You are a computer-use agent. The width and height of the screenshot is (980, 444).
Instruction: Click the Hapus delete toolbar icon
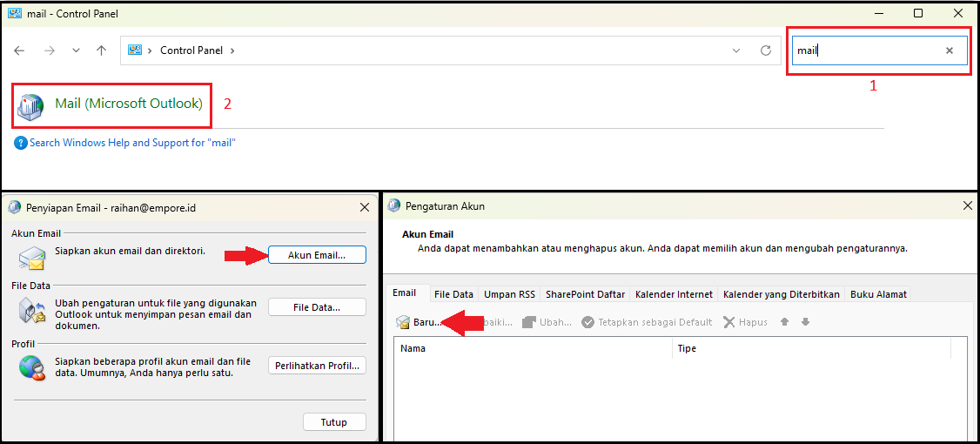tap(729, 322)
